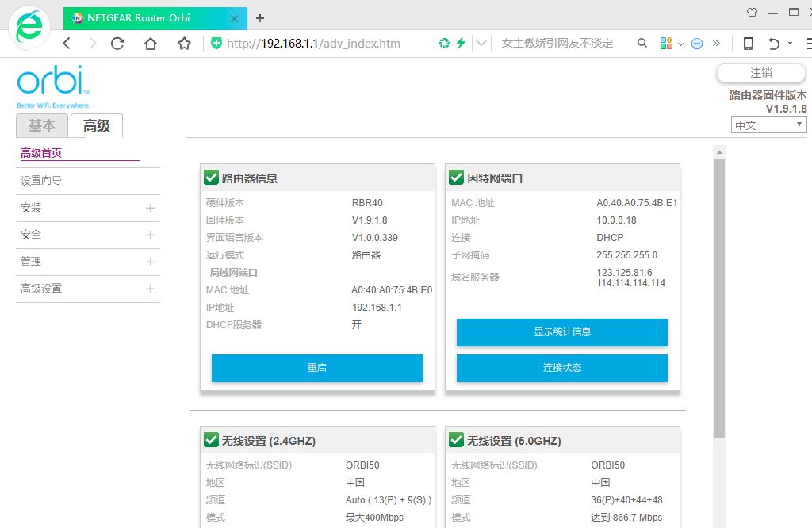
Task: Select the NETGEAR Router Orbi tab
Action: (155, 18)
